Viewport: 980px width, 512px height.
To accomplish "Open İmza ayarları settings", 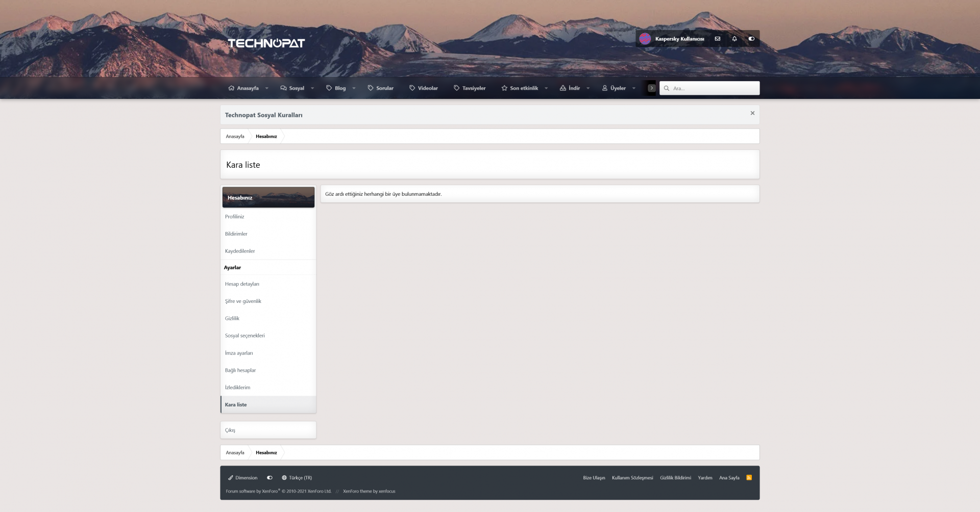I will [268, 353].
